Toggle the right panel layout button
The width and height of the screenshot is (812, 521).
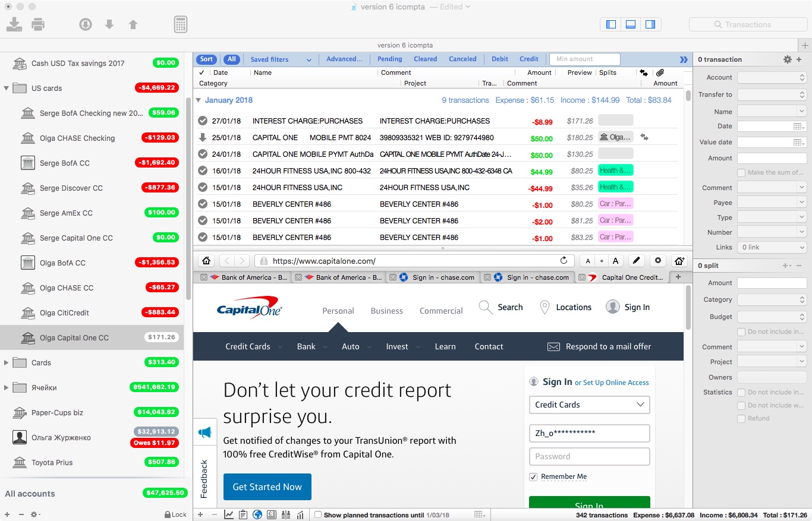(651, 24)
